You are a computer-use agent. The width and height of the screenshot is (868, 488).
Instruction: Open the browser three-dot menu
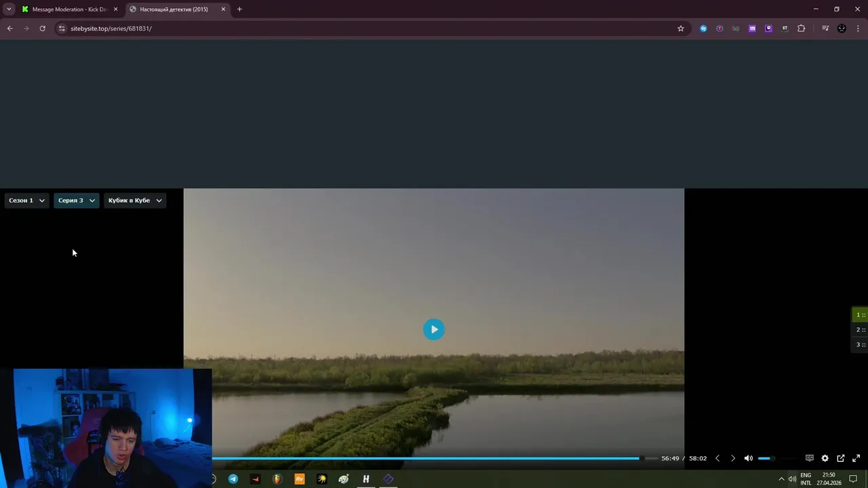(x=859, y=28)
